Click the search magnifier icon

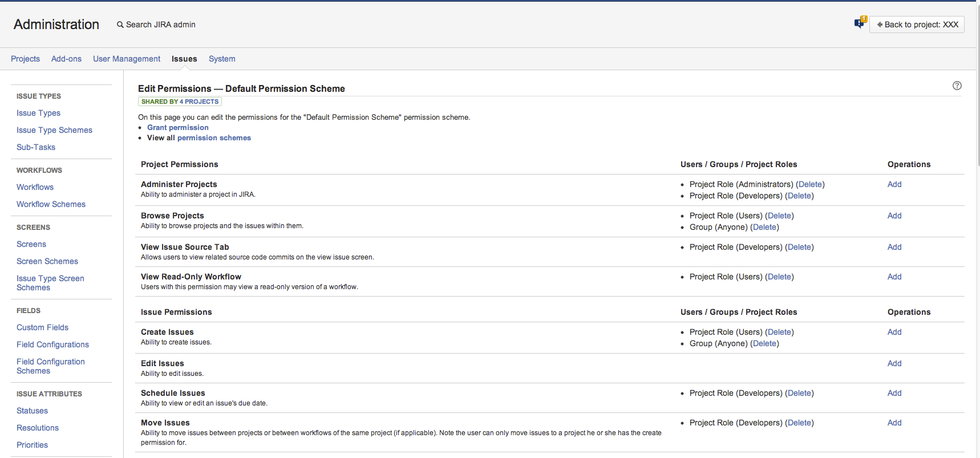[x=120, y=25]
